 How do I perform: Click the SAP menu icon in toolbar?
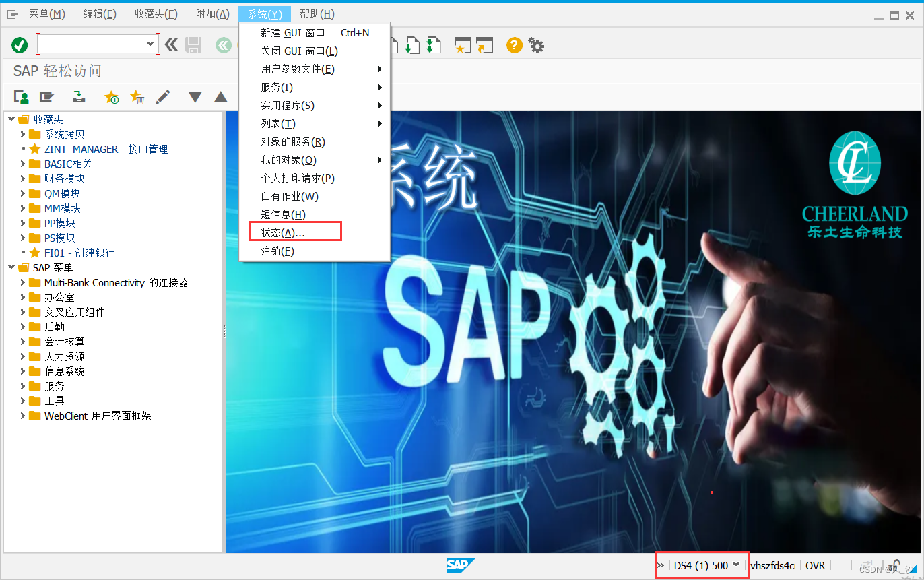click(x=46, y=97)
